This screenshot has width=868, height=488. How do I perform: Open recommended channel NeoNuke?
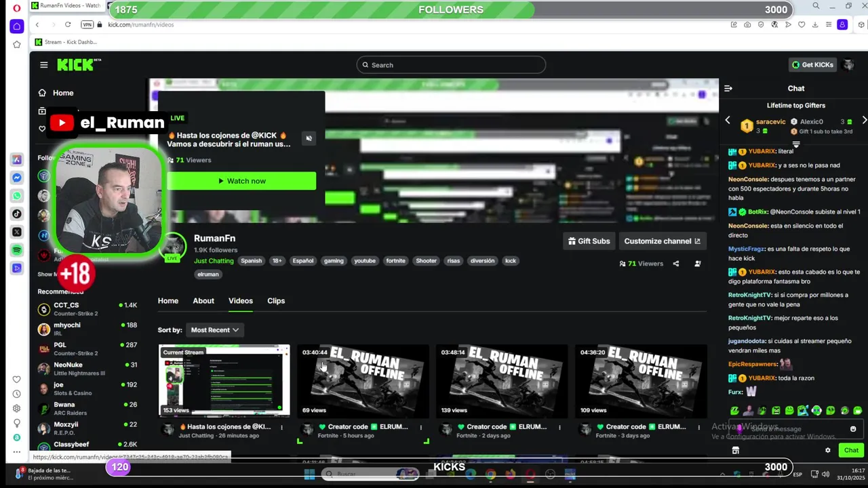87,369
